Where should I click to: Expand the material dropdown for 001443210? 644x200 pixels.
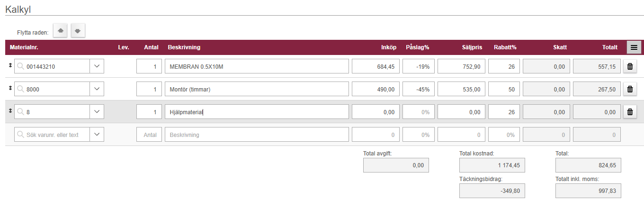pyautogui.click(x=97, y=66)
